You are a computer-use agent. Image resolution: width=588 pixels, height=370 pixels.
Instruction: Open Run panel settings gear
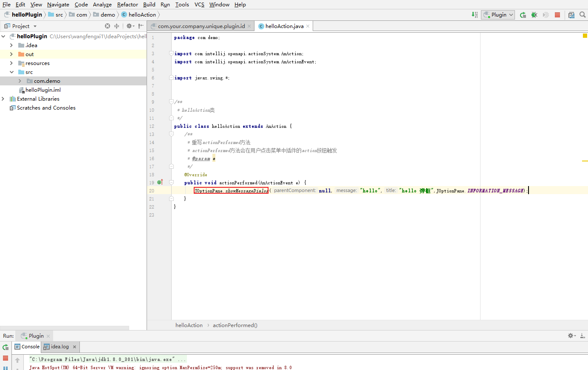pyautogui.click(x=572, y=336)
